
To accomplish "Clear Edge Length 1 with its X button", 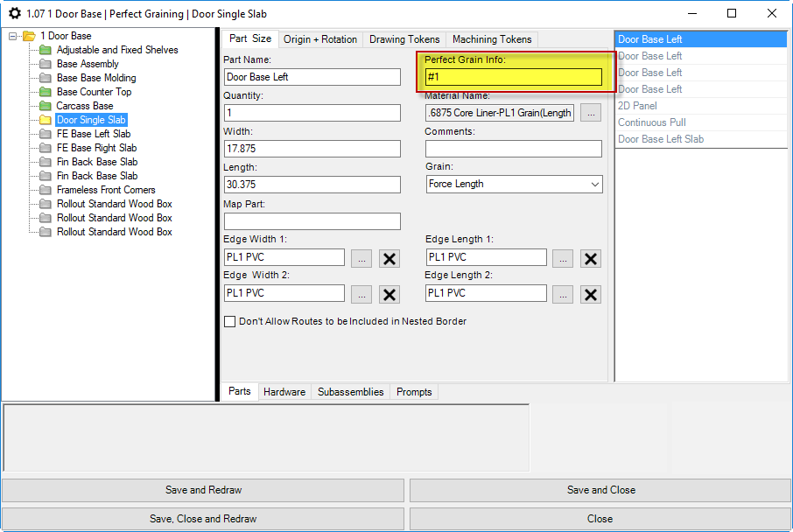I will click(x=591, y=258).
